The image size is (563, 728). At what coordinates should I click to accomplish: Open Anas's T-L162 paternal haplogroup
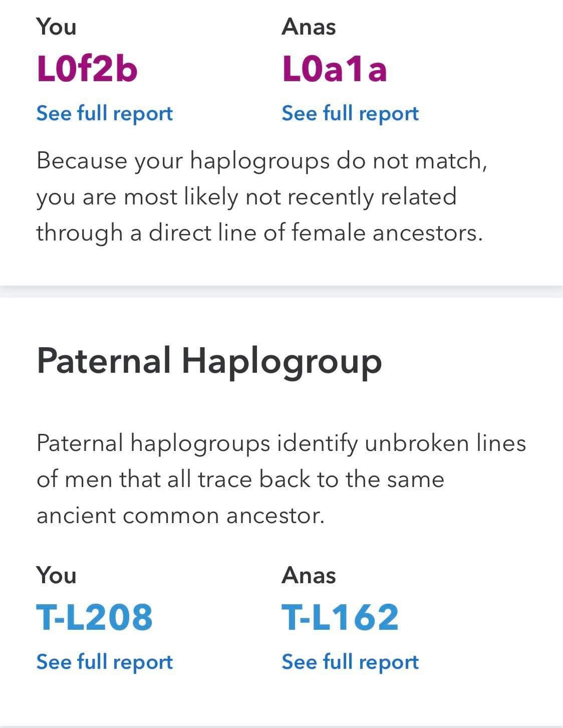[x=341, y=617]
